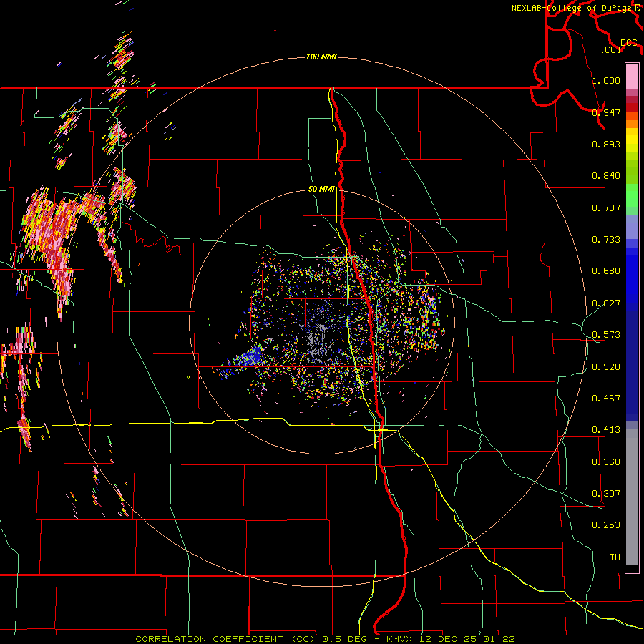Click the DCC label above the color scale

coord(628,43)
